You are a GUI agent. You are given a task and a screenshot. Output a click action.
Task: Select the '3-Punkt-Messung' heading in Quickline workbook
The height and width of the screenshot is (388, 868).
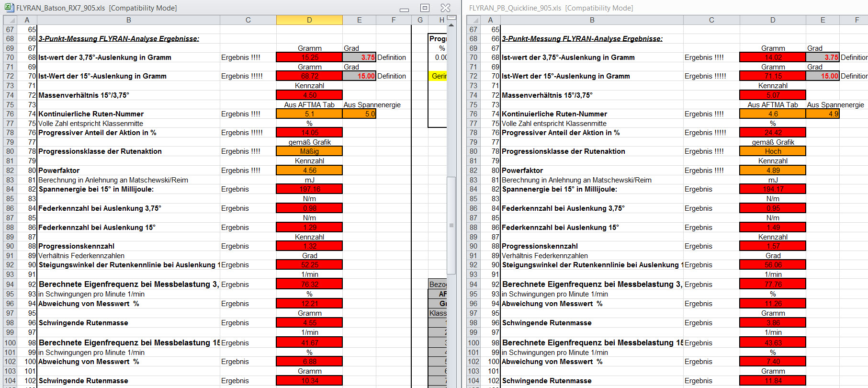pos(582,39)
